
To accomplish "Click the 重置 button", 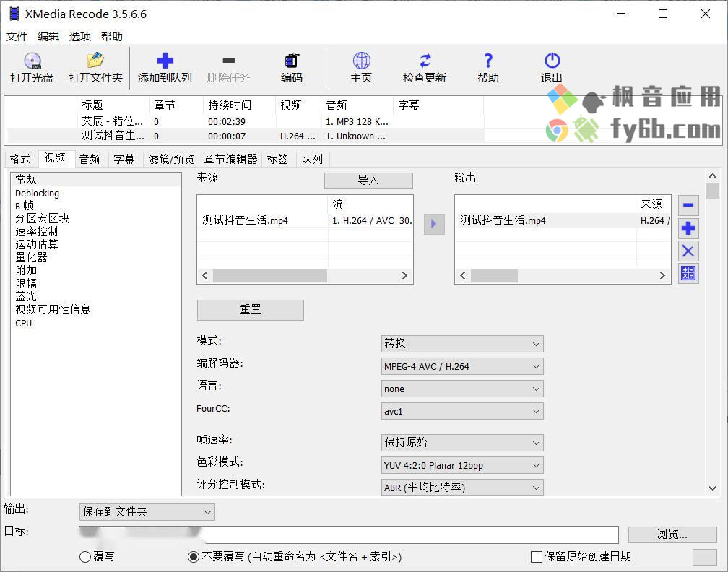I will pyautogui.click(x=250, y=310).
